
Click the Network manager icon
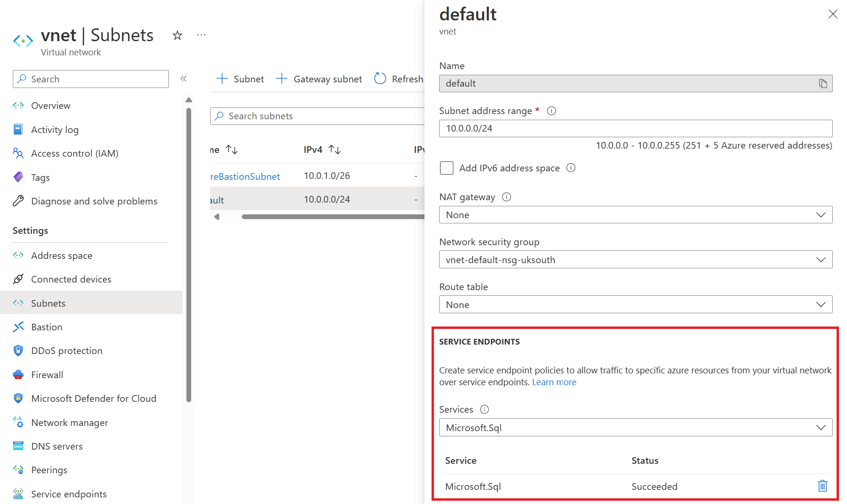(x=18, y=422)
